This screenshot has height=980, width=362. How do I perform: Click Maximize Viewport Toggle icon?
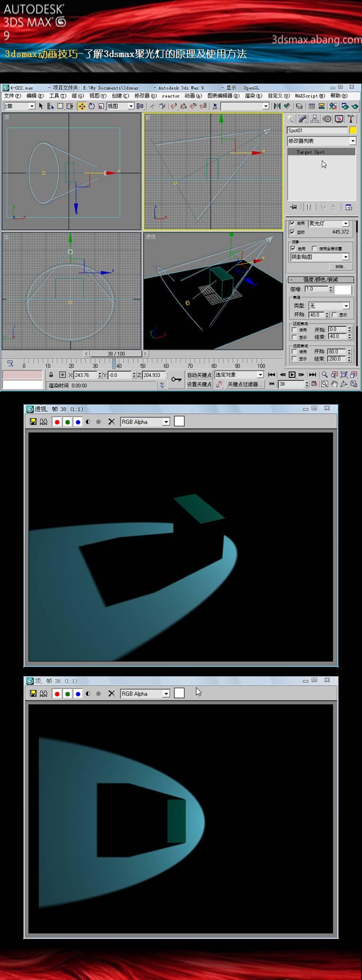coord(354,384)
